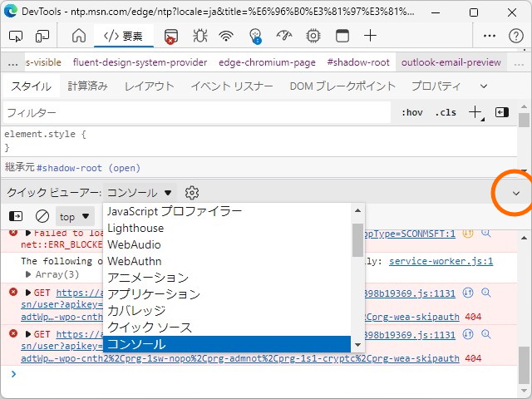Open the DevTools help icon
The image size is (532, 399).
[x=515, y=36]
